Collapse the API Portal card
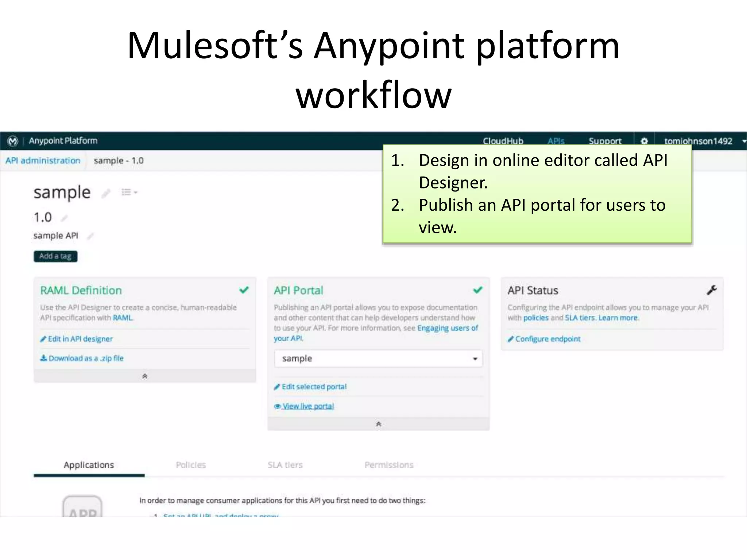 379,424
